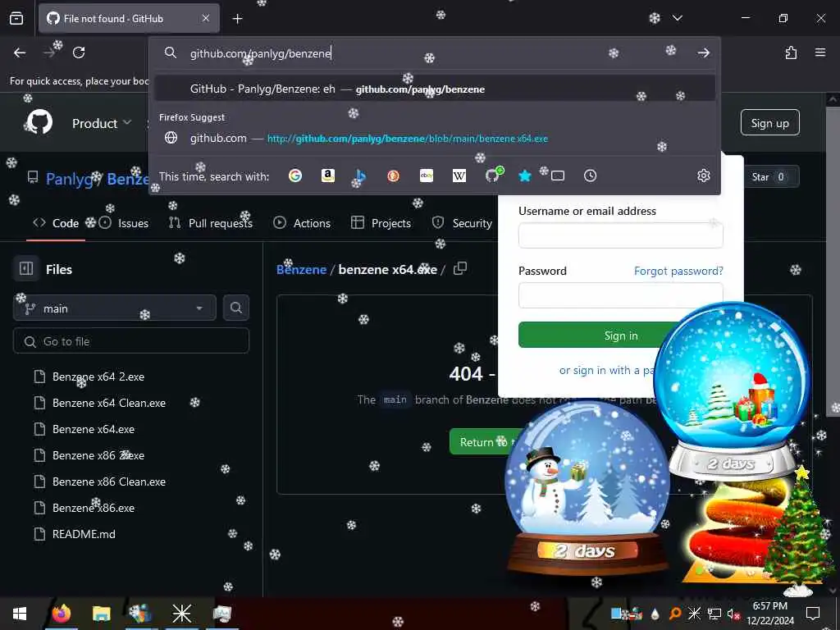Switch to the Projects tab

[x=381, y=223]
